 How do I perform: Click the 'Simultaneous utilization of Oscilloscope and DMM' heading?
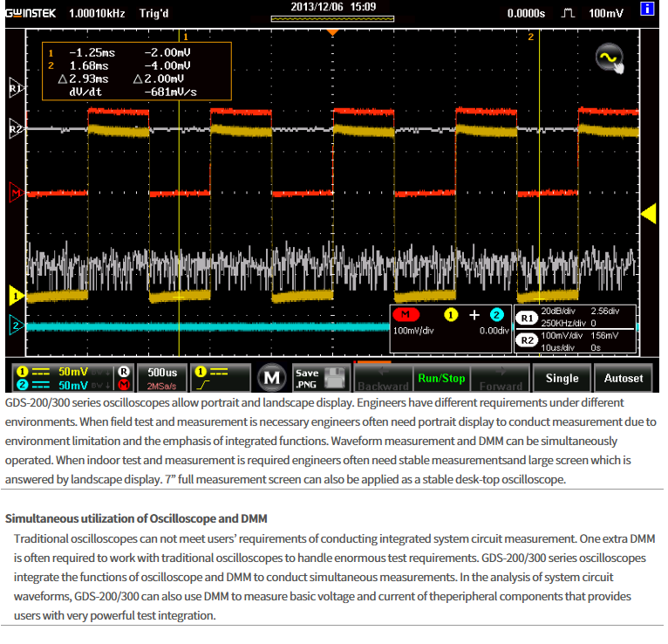coord(136,518)
